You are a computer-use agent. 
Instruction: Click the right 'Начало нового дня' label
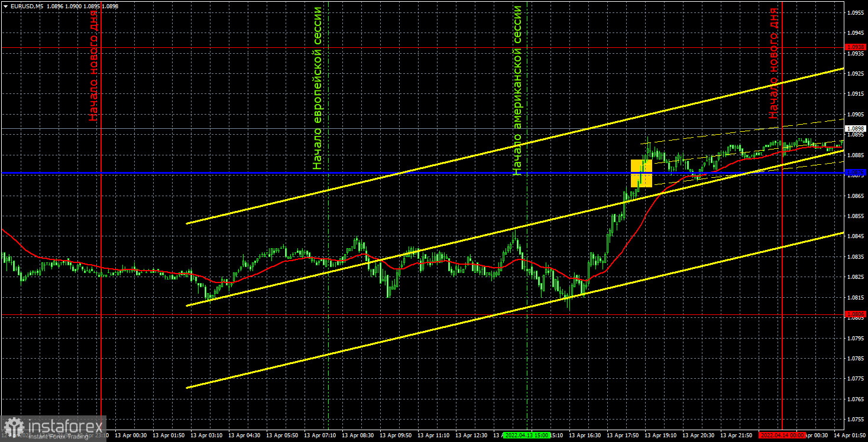[x=773, y=62]
